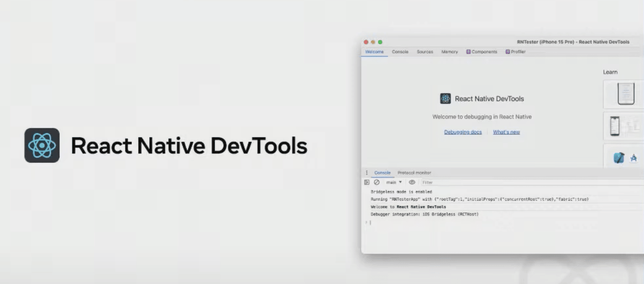Open the Debugging docs link
644x284 pixels.
coord(463,132)
